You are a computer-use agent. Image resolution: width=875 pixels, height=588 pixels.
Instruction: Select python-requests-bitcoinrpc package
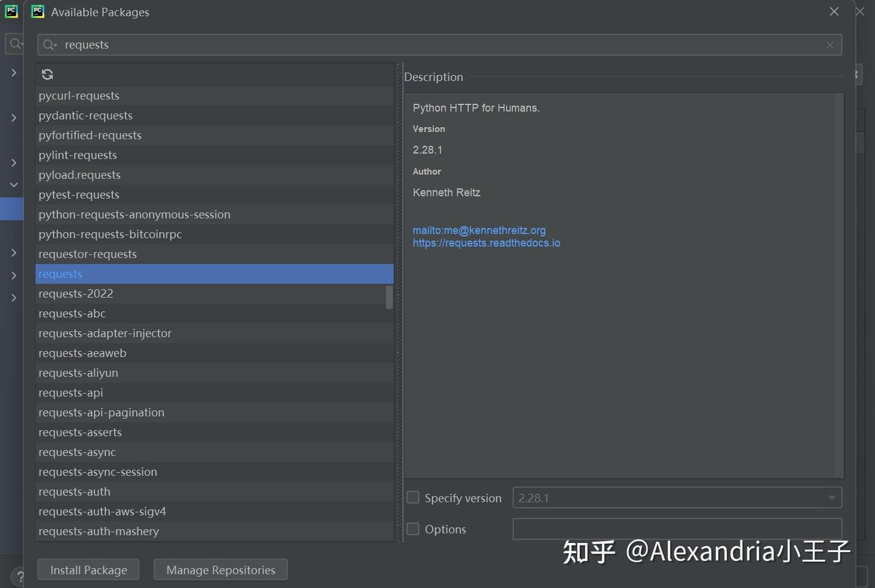tap(214, 234)
